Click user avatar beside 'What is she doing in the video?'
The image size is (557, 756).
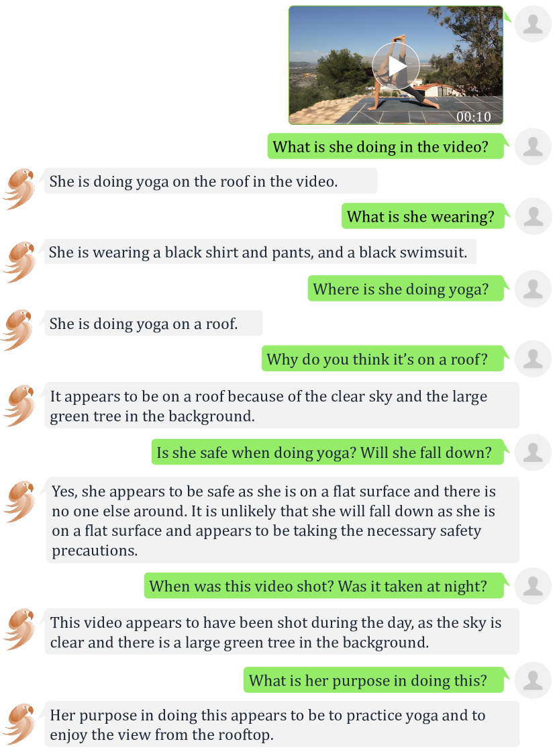point(533,146)
